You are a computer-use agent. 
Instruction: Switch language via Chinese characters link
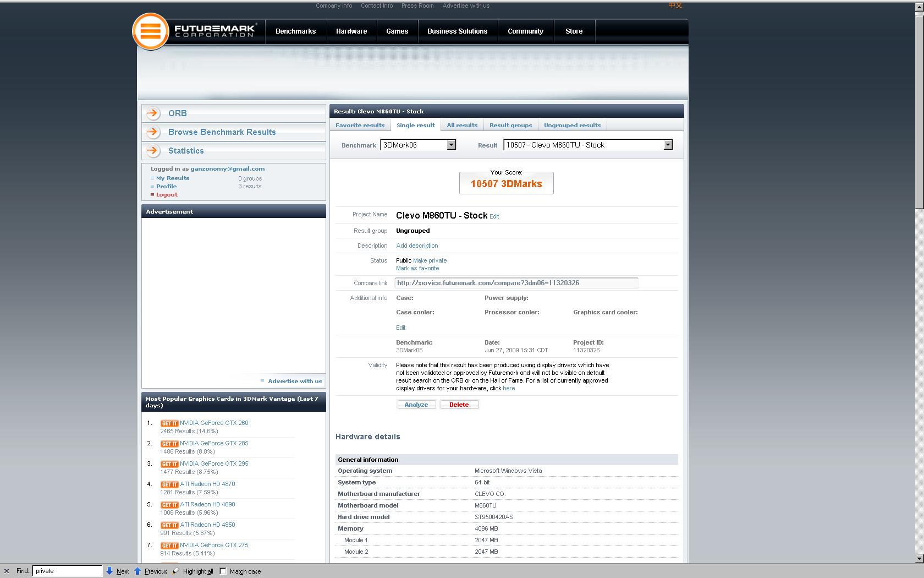pos(675,6)
